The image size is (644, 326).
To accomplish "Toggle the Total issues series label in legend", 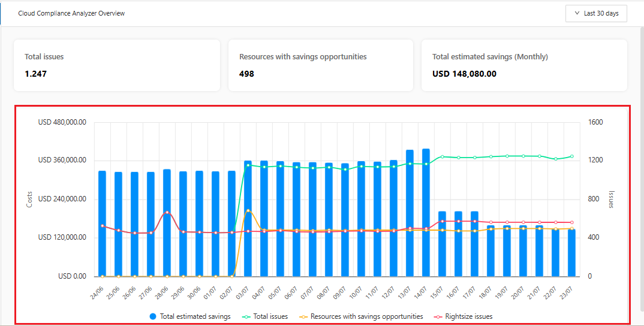I will click(x=270, y=316).
